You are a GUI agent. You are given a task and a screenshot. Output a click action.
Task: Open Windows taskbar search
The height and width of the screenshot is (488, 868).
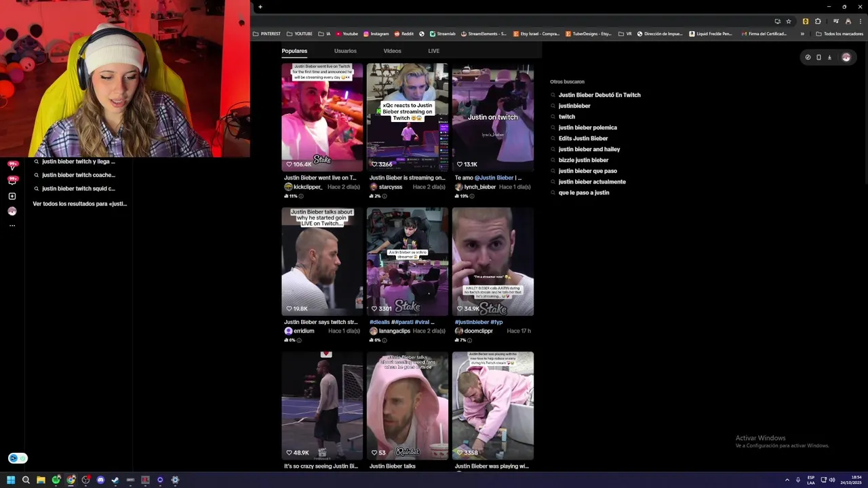click(26, 480)
